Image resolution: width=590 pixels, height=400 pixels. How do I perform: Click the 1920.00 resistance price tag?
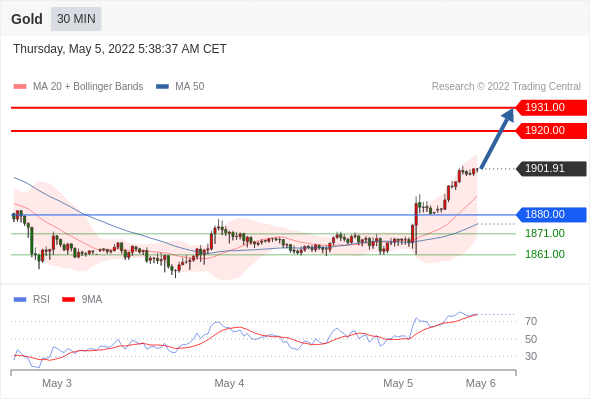[x=551, y=131]
